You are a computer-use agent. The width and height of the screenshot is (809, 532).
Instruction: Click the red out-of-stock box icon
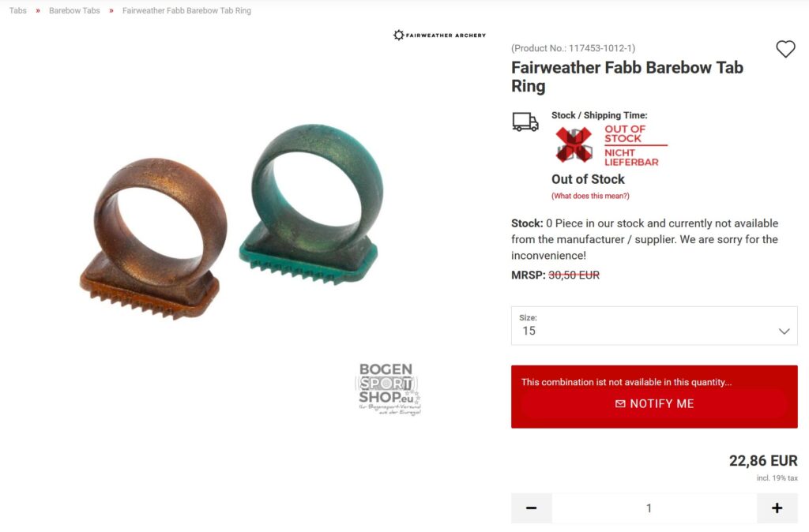click(x=574, y=145)
